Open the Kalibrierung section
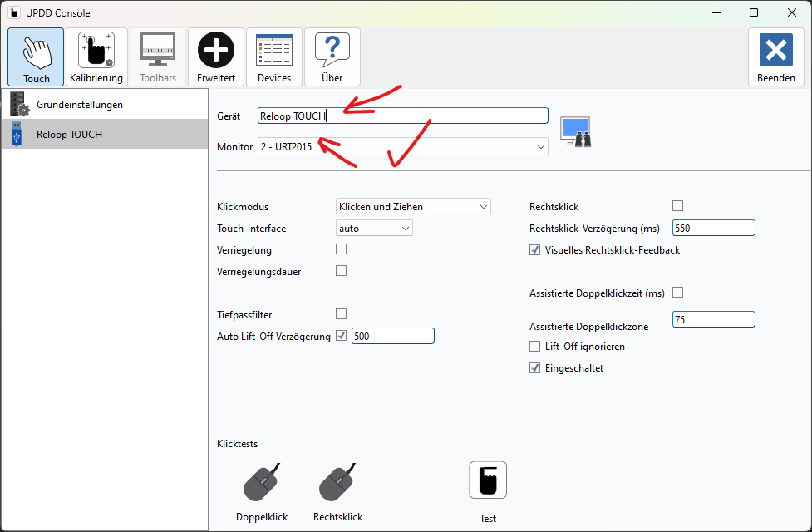The height and width of the screenshot is (532, 812). (96, 57)
